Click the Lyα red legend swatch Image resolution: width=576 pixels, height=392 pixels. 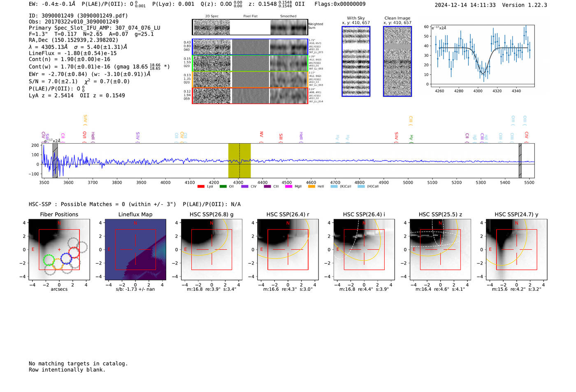201,187
